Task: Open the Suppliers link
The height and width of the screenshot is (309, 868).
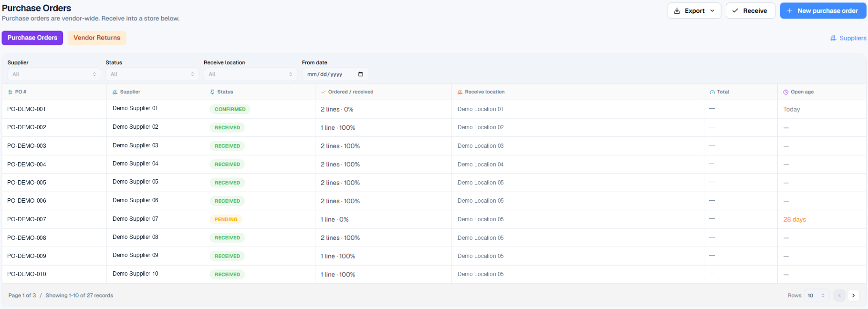Action: tap(848, 38)
